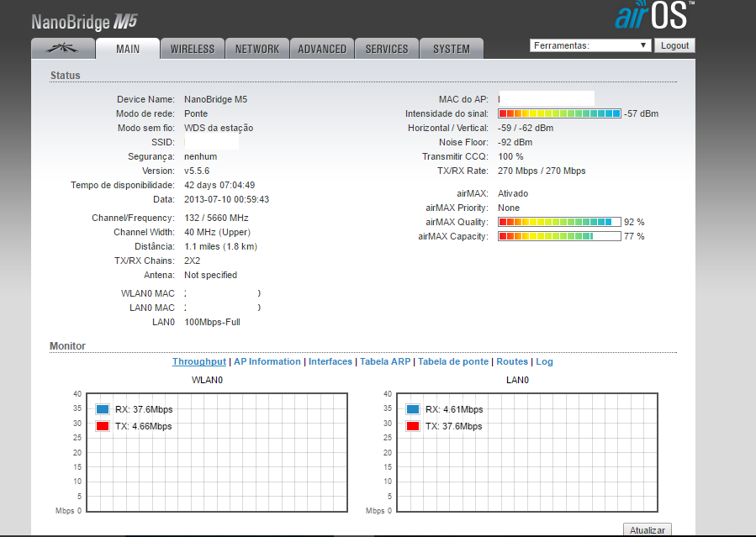This screenshot has height=537, width=756.
Task: Open the Tabela ARP link
Action: pyautogui.click(x=385, y=361)
